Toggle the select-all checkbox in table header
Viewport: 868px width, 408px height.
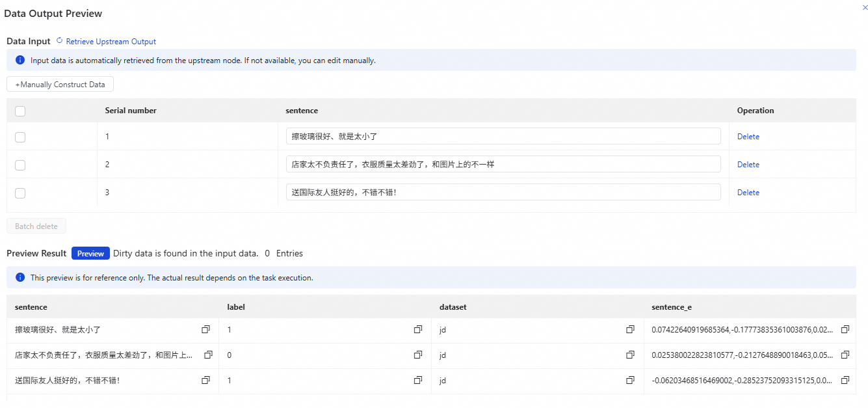20,111
